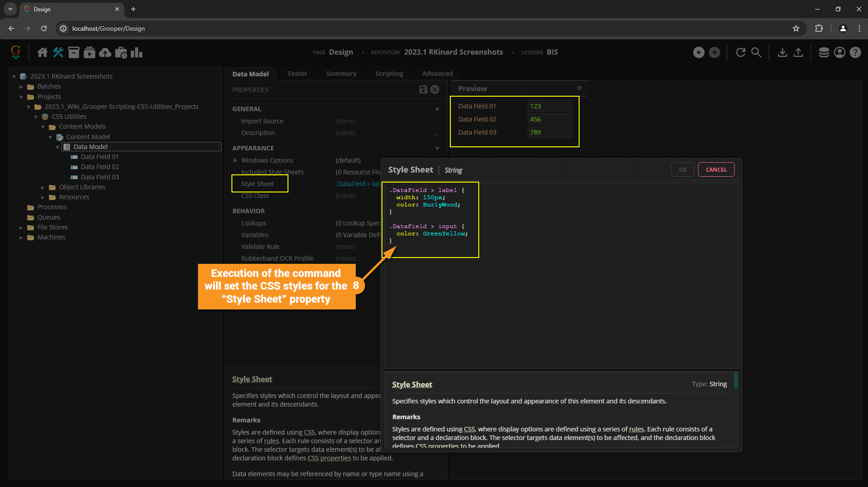
Task: Open the Preview panel dropdown arrow
Action: (x=579, y=89)
